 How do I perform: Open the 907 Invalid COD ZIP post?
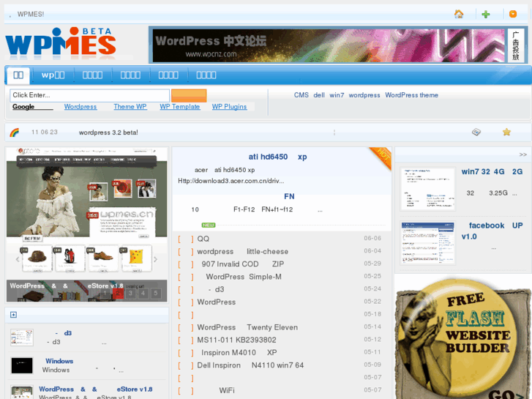(243, 264)
